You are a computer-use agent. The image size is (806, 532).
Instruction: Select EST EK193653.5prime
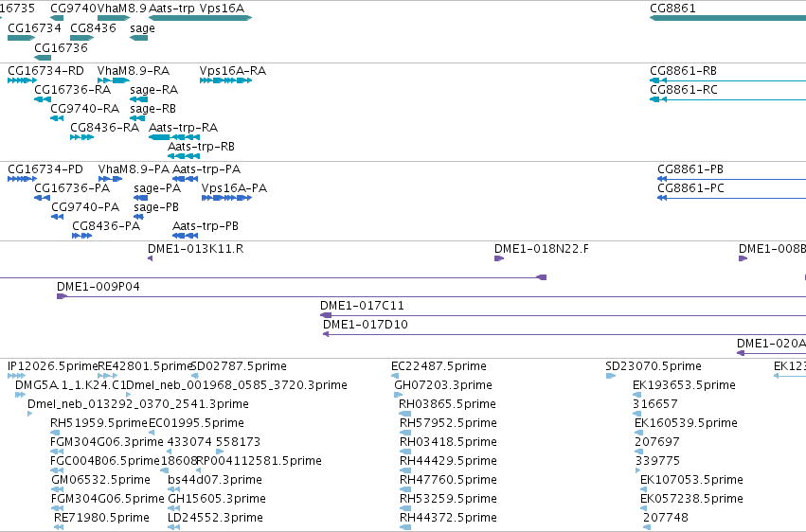click(636, 395)
